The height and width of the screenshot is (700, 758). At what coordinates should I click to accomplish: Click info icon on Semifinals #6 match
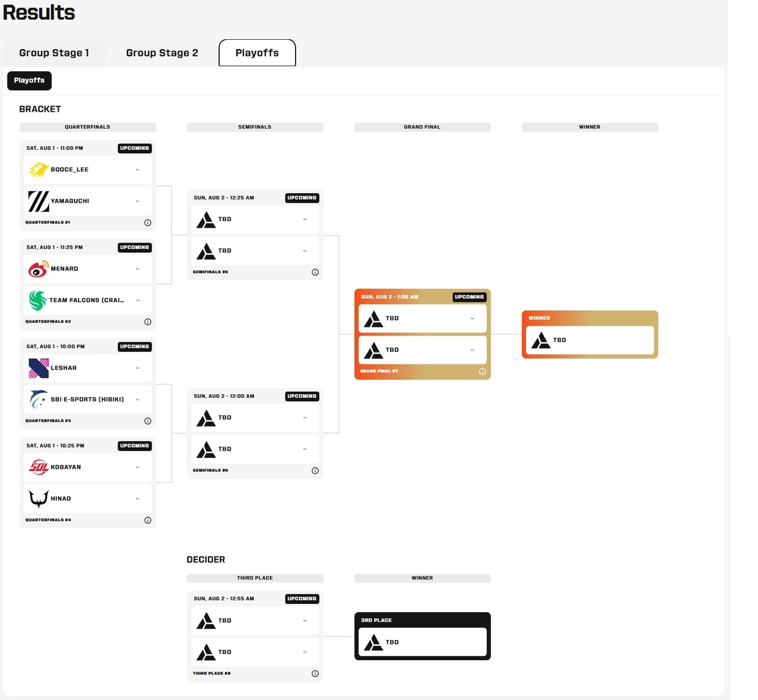click(x=315, y=471)
